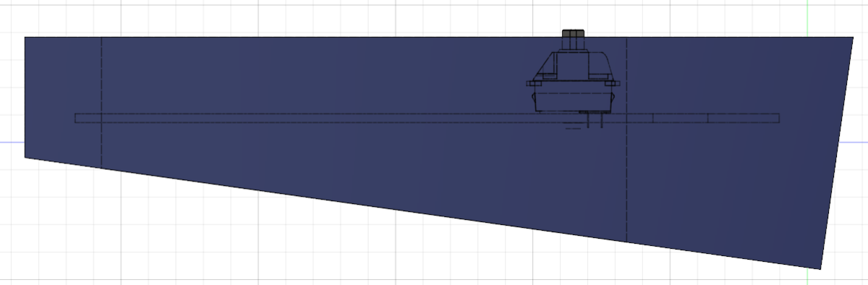Click the green vertical axis line
Viewport: 868px width, 285px height.
(x=808, y=18)
